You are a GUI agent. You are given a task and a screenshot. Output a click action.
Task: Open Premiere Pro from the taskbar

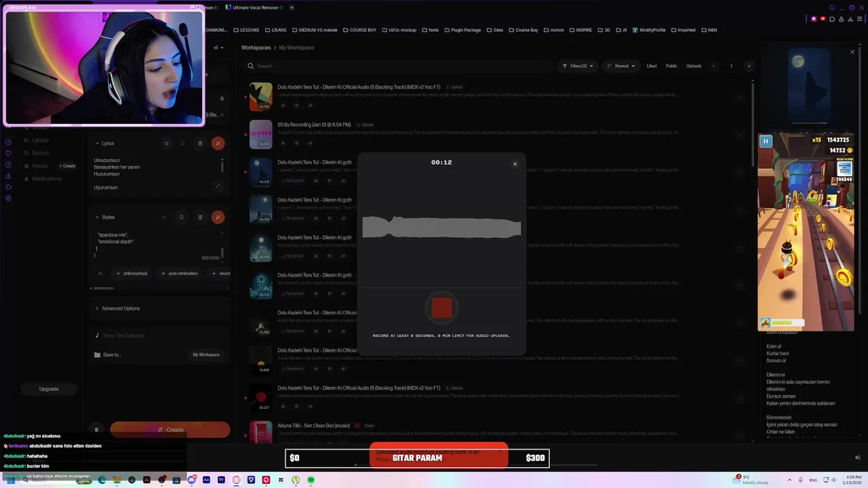[x=221, y=480]
